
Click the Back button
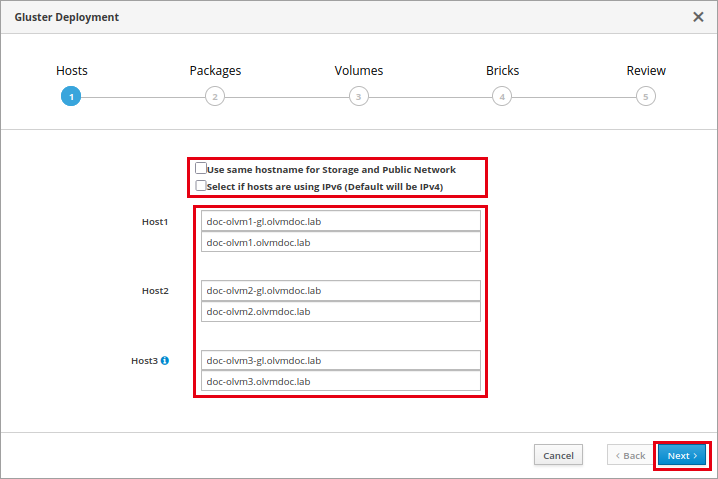631,456
